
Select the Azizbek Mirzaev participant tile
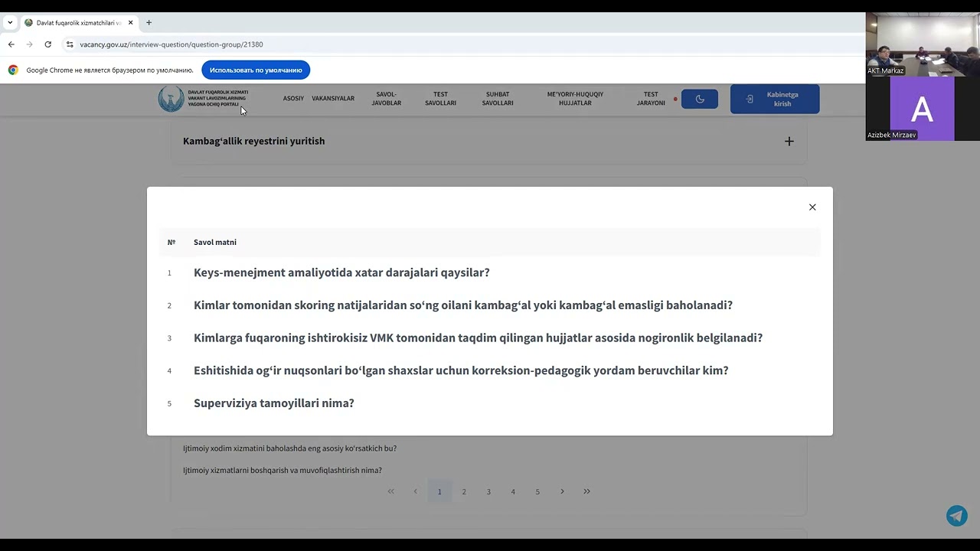923,108
